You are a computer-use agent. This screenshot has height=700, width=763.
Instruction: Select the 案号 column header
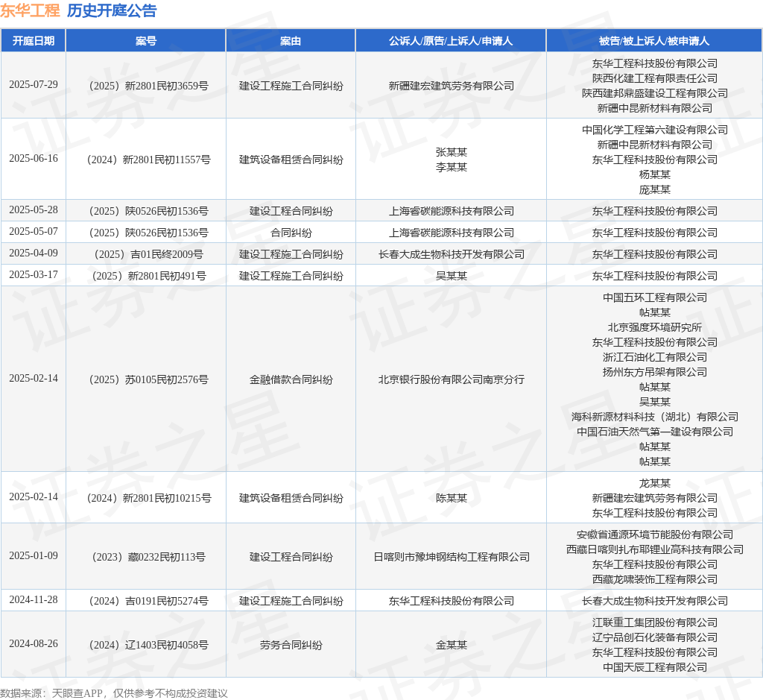pyautogui.click(x=146, y=41)
